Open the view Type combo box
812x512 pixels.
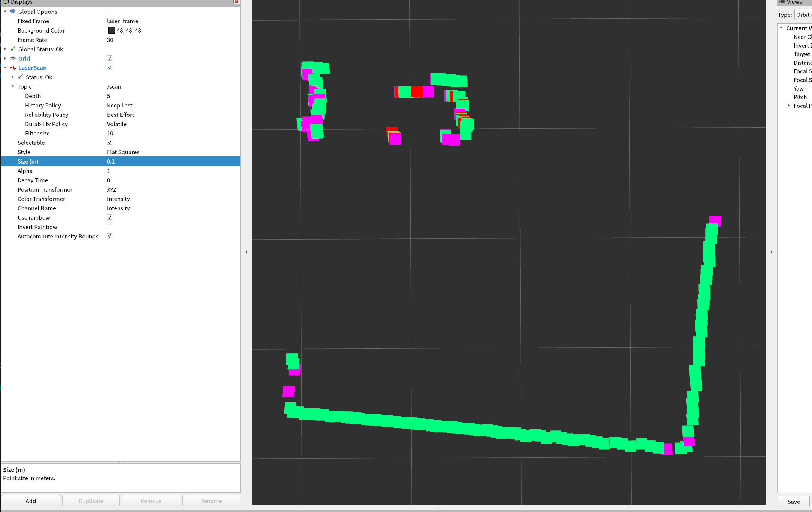[x=803, y=15]
